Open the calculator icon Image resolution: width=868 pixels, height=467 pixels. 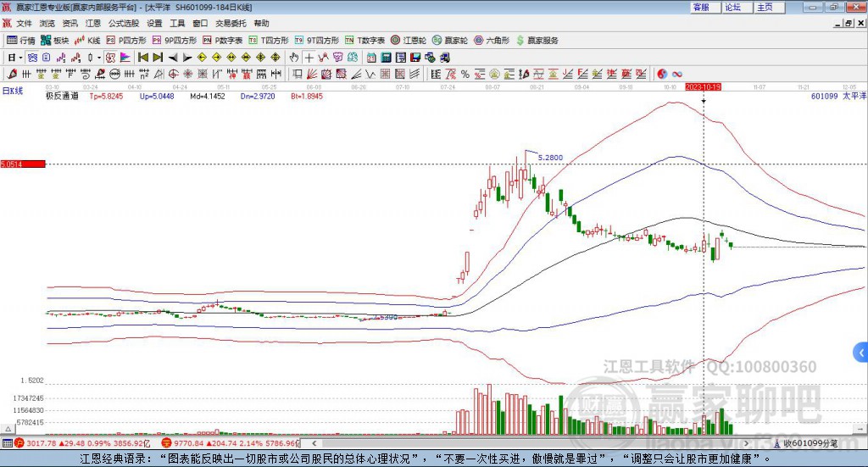(x=386, y=58)
